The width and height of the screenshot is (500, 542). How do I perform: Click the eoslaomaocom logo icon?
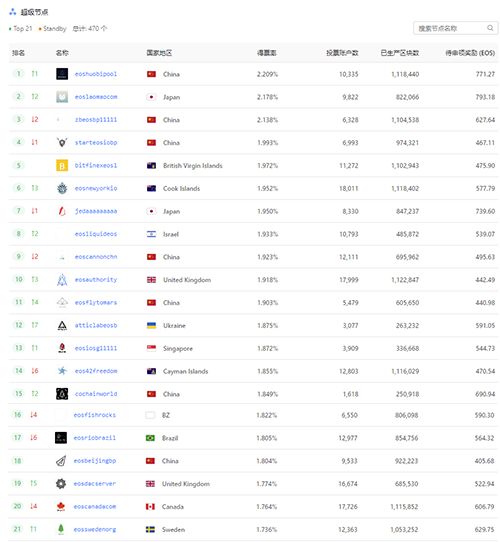(x=62, y=97)
